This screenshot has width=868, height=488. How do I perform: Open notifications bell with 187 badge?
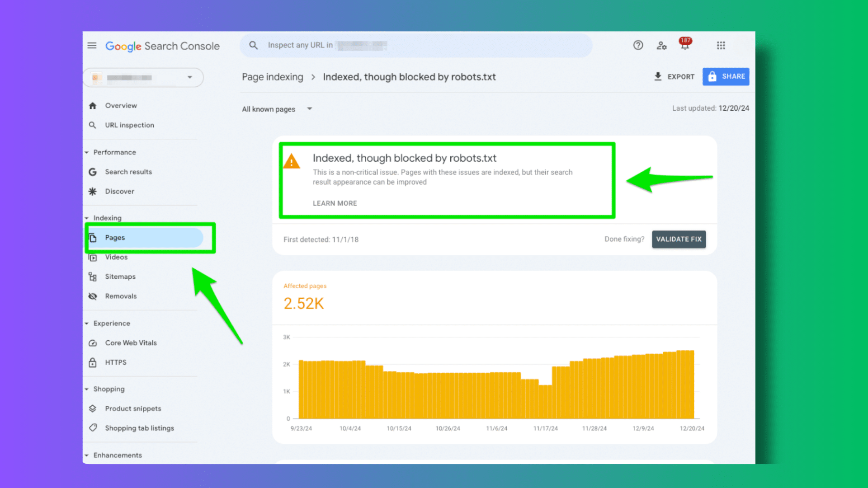[x=685, y=44]
